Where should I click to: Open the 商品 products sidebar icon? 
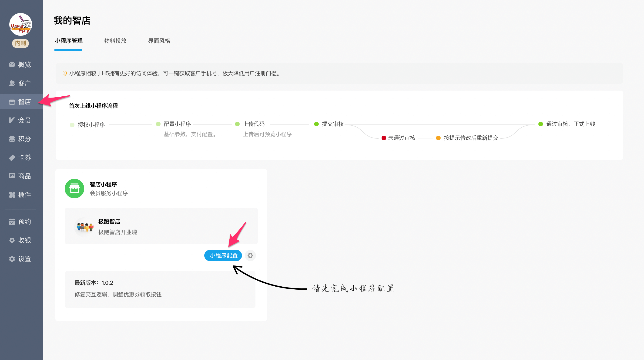pyautogui.click(x=12, y=176)
